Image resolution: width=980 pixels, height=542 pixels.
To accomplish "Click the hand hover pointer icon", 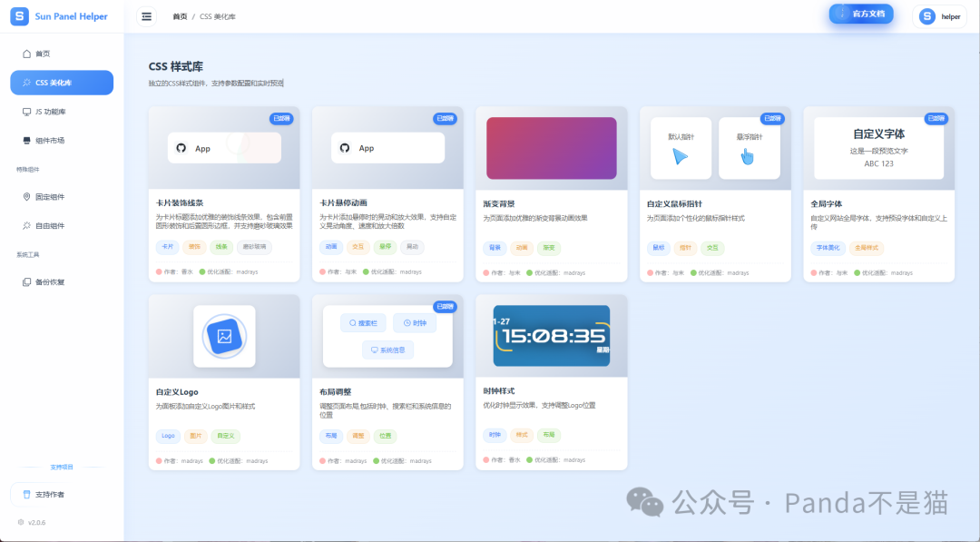I will 748,156.
